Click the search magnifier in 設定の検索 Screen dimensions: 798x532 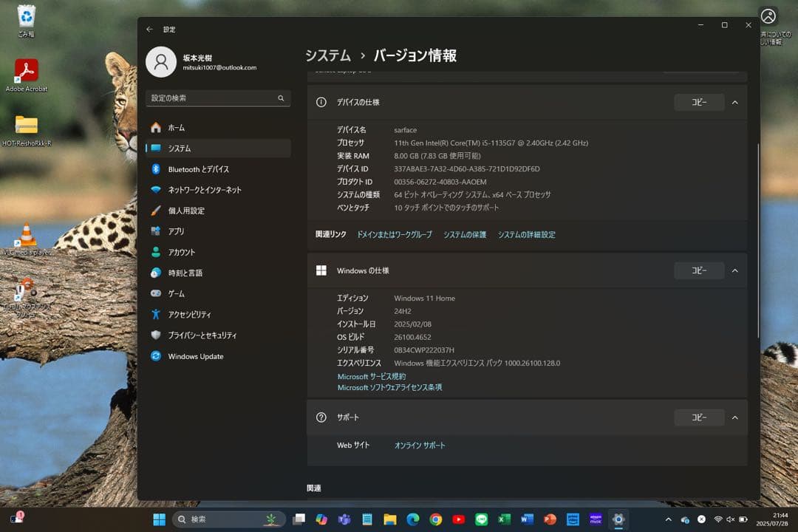point(281,98)
